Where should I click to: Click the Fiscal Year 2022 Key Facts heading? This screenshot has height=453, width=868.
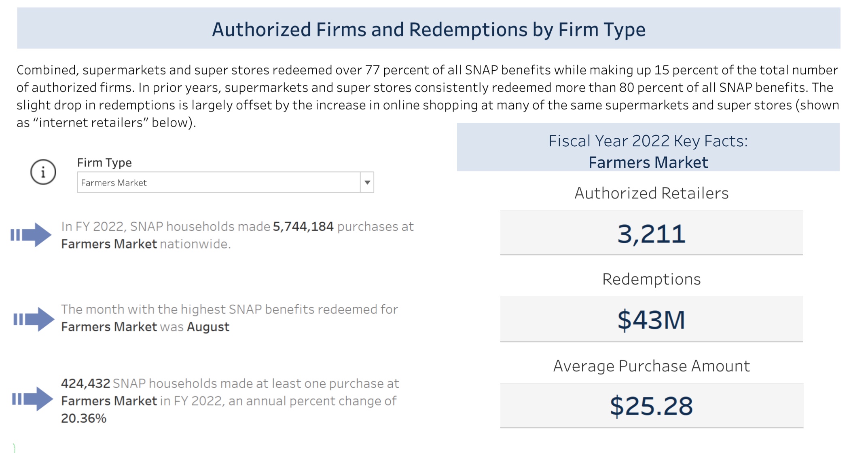648,141
